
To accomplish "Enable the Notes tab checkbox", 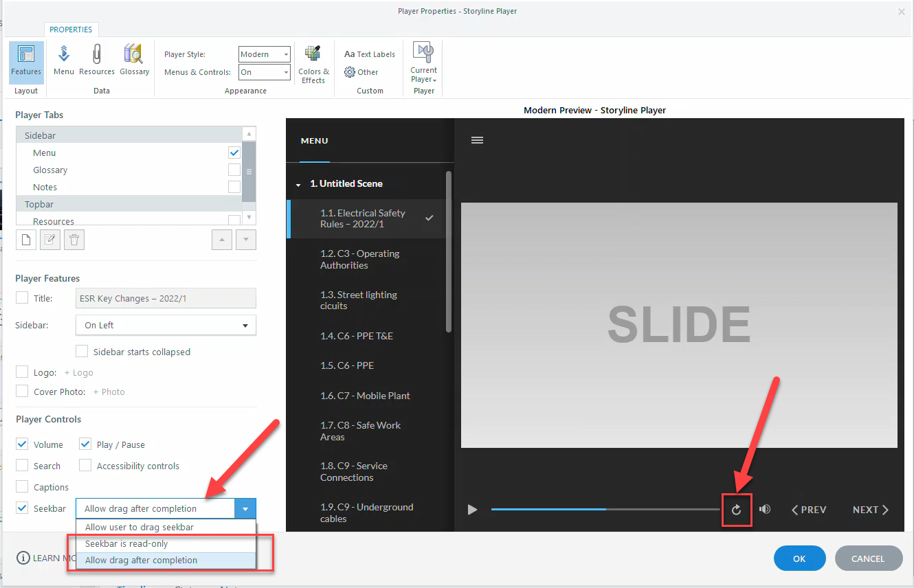I will (x=234, y=187).
